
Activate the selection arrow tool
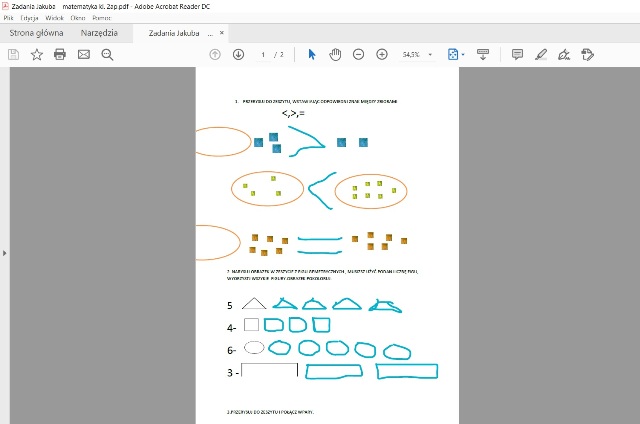pyautogui.click(x=312, y=54)
